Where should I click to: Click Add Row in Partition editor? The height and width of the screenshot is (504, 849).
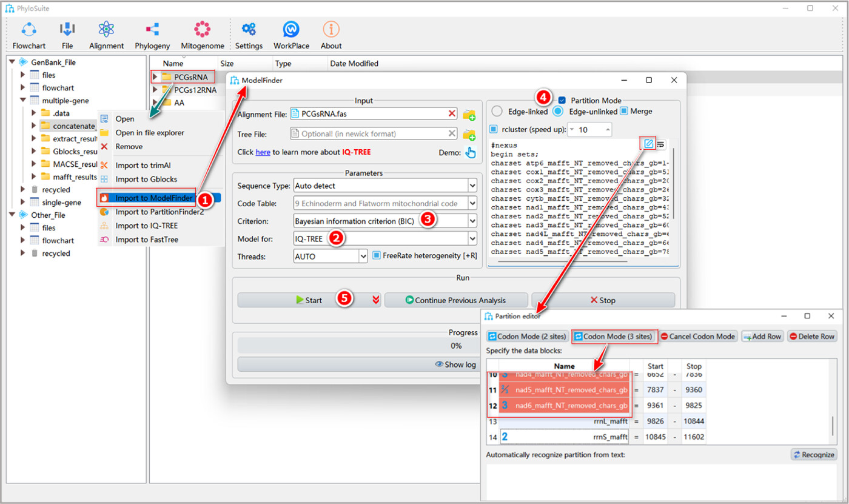click(x=762, y=336)
